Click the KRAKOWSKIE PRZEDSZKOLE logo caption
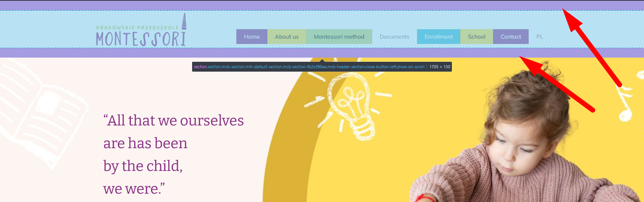This screenshot has height=202, width=644. [137, 28]
